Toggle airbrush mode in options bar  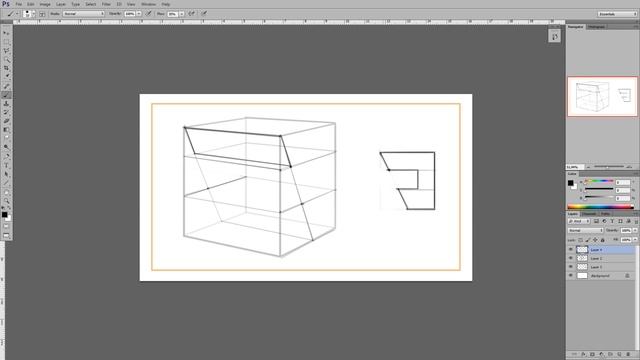[191, 13]
